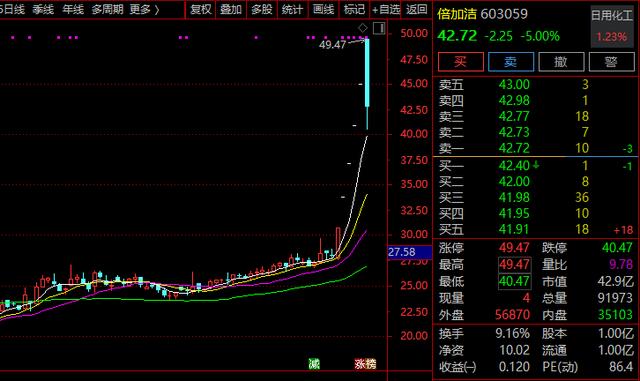This screenshot has height=381, width=640.
Task: Activate the 画线 drawing tool
Action: 323,9
